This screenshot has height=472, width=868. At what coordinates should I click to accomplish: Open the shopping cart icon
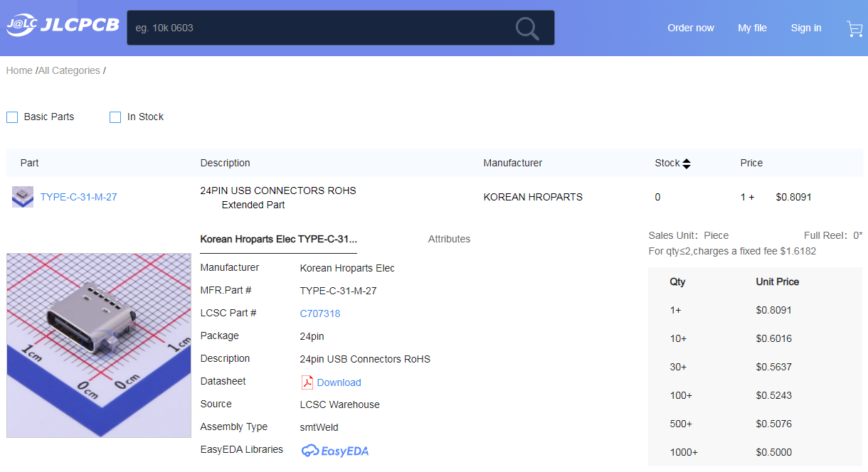[854, 28]
